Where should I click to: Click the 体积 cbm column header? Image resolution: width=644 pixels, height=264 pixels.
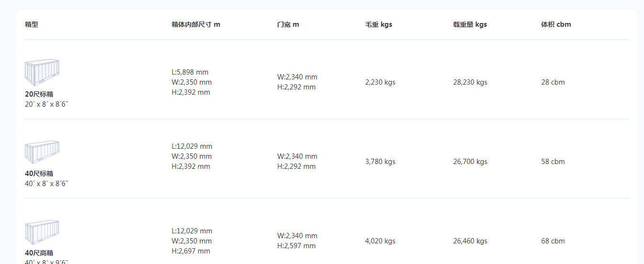click(x=556, y=24)
